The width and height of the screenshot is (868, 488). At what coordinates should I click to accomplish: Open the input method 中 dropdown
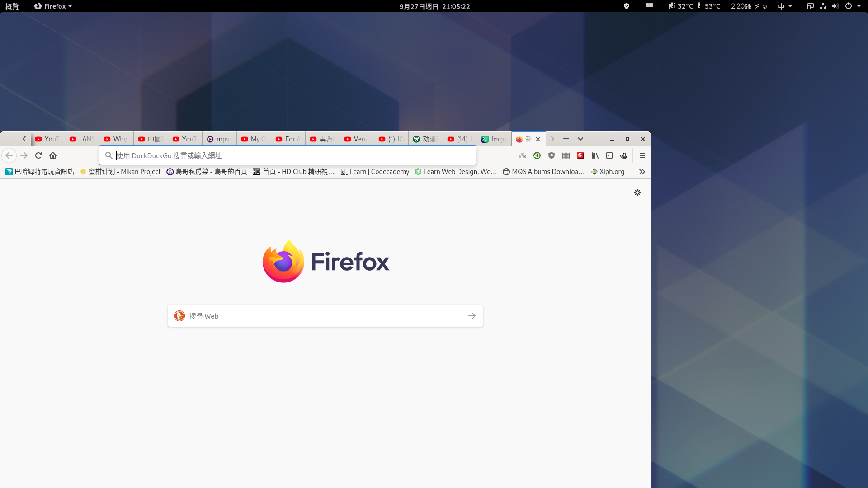(x=785, y=6)
